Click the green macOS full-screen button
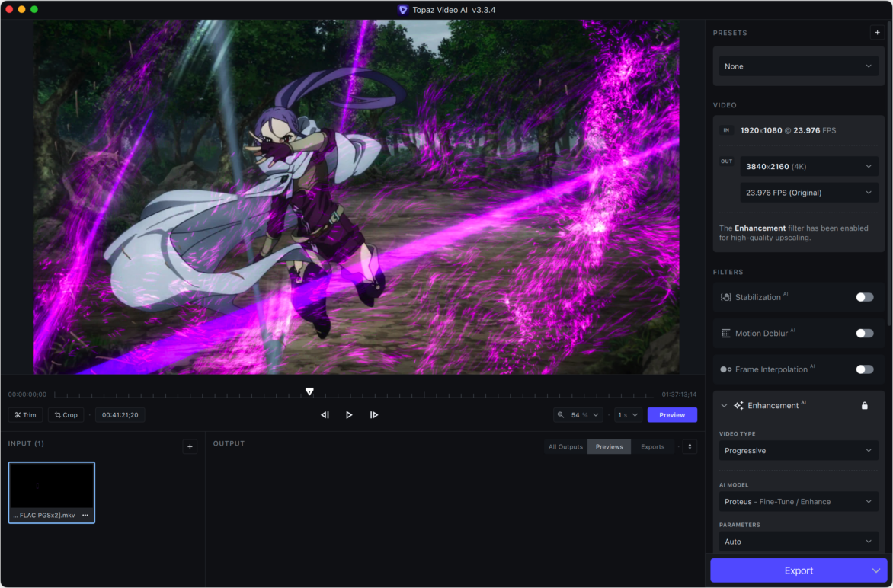 tap(34, 10)
